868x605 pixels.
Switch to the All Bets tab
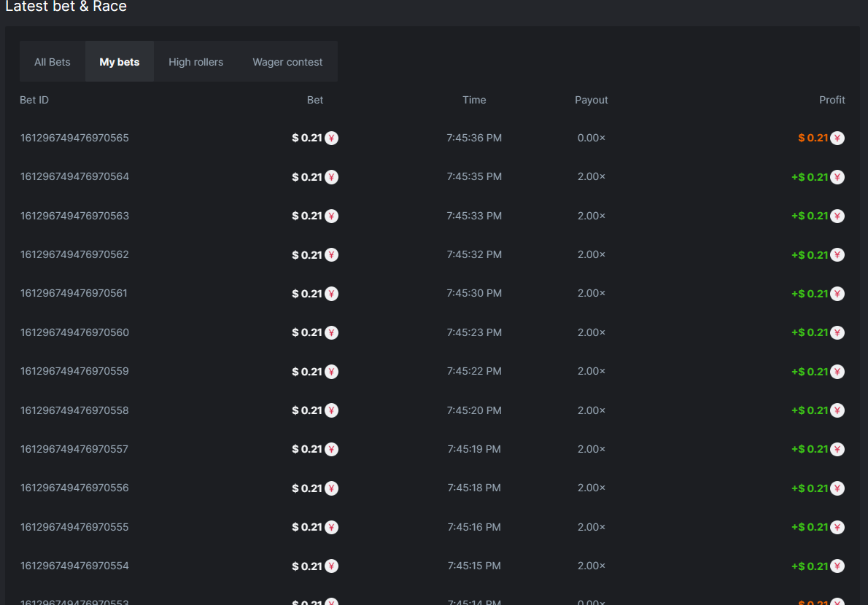53,62
